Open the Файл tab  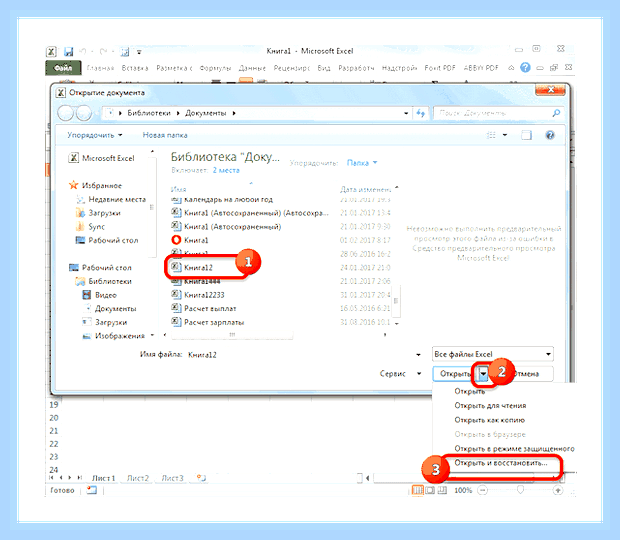pos(63,68)
